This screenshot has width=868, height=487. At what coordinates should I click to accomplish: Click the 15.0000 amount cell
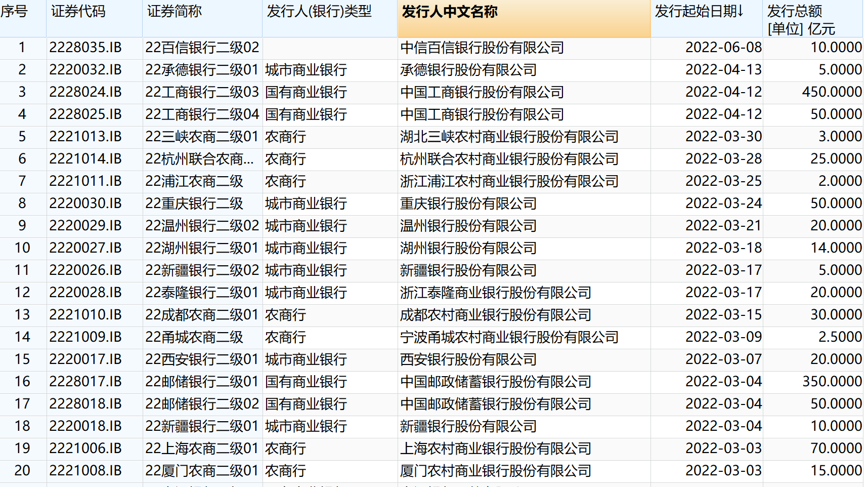tap(836, 471)
